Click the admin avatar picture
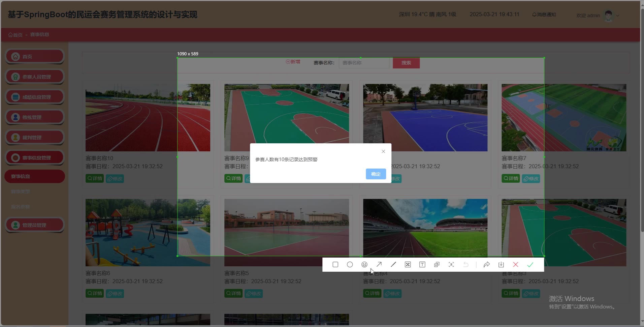This screenshot has width=644, height=327. 608,15
